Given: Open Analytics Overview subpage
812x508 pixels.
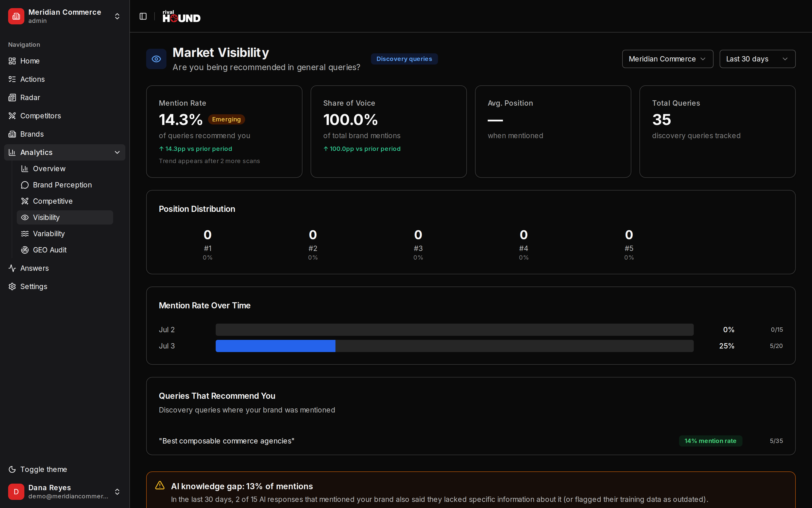Looking at the screenshot, I should (65, 169).
